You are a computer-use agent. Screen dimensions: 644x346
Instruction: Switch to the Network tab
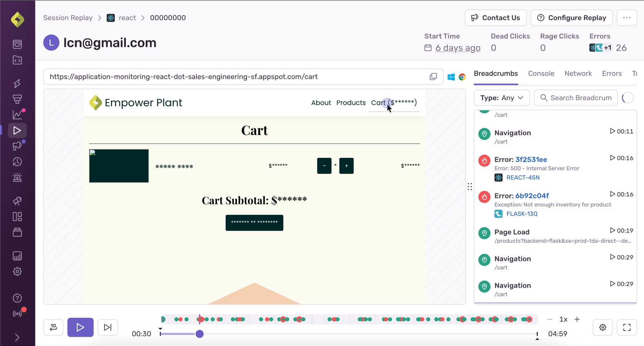click(578, 74)
